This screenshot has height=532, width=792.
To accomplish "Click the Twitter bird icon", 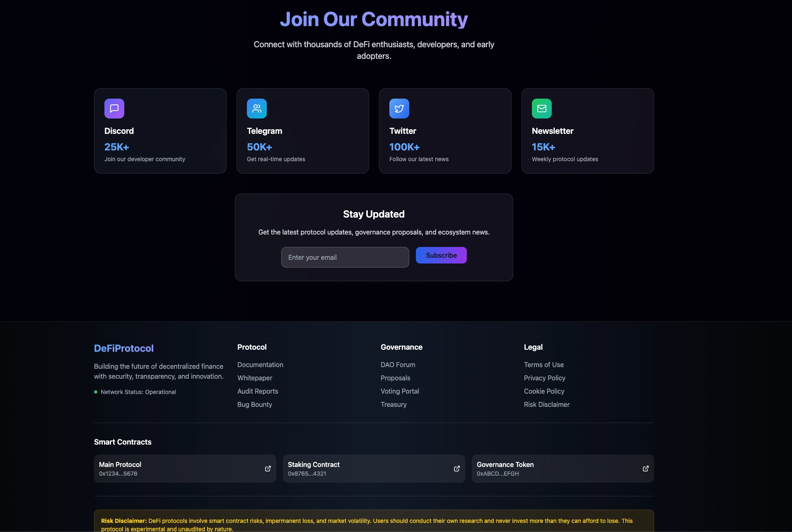I will 399,109.
